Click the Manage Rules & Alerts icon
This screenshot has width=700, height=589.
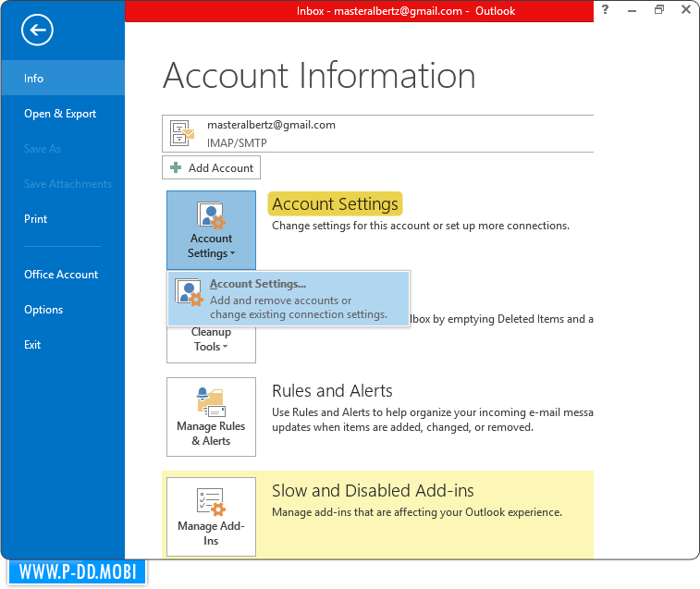[211, 401]
